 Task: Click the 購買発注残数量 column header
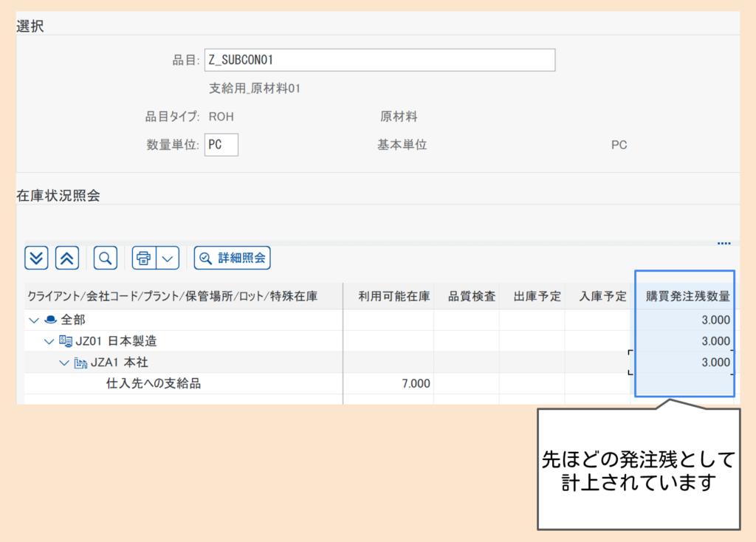687,297
